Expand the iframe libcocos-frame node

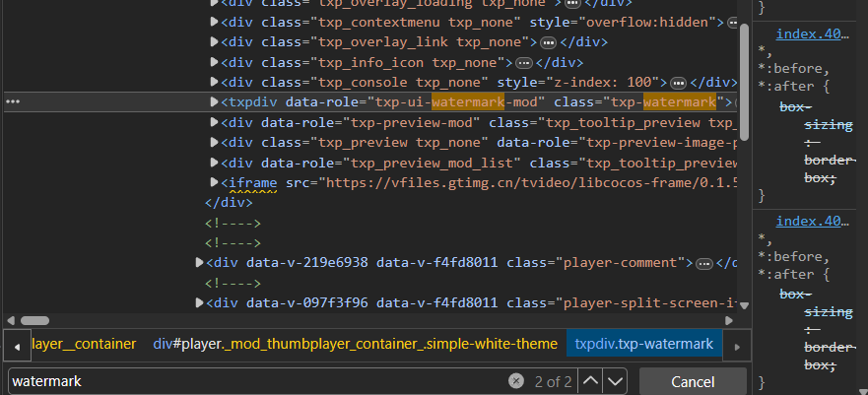(x=214, y=182)
